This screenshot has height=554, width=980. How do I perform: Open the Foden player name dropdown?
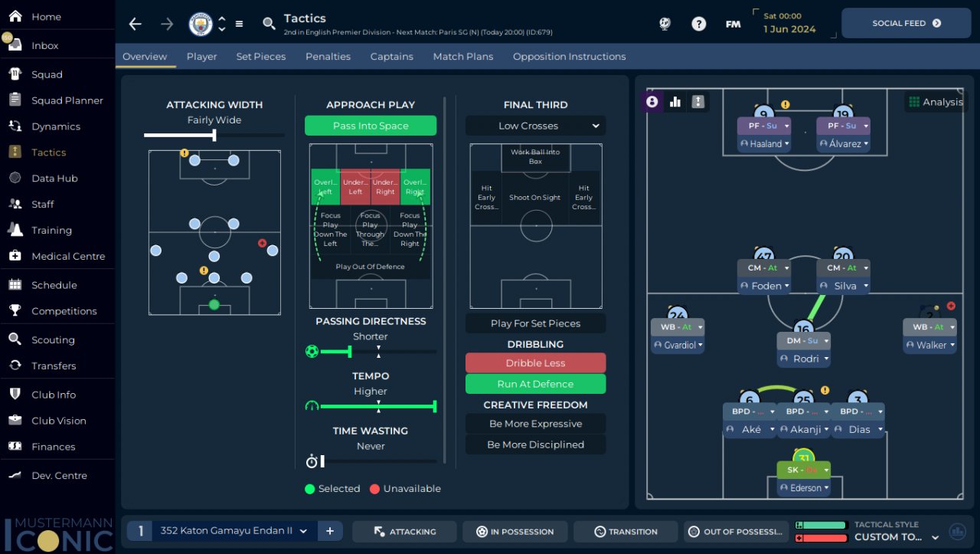coord(764,286)
